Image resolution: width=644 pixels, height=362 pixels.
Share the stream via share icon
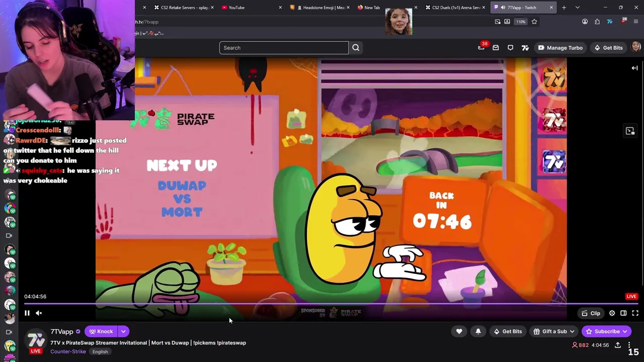617,345
